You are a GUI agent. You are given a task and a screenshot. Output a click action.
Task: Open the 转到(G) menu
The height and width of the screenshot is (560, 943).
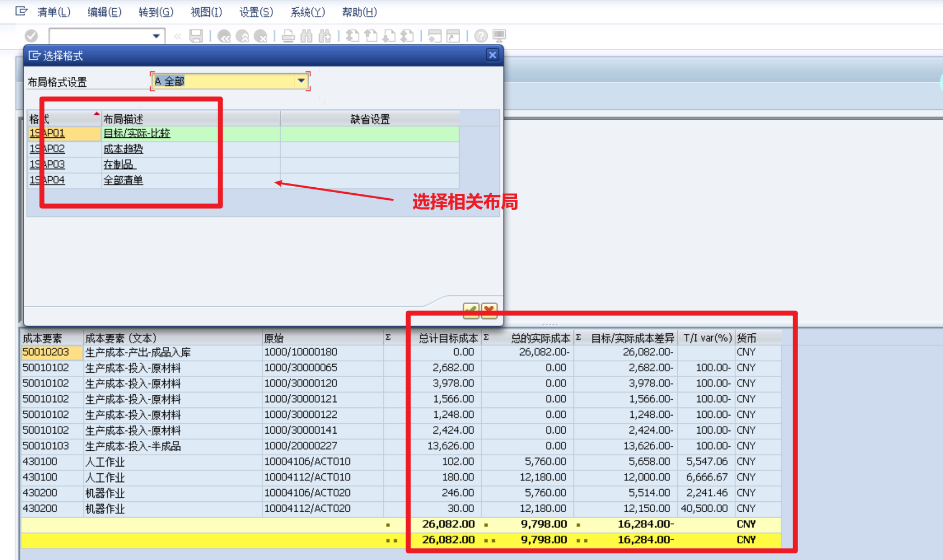coord(156,12)
